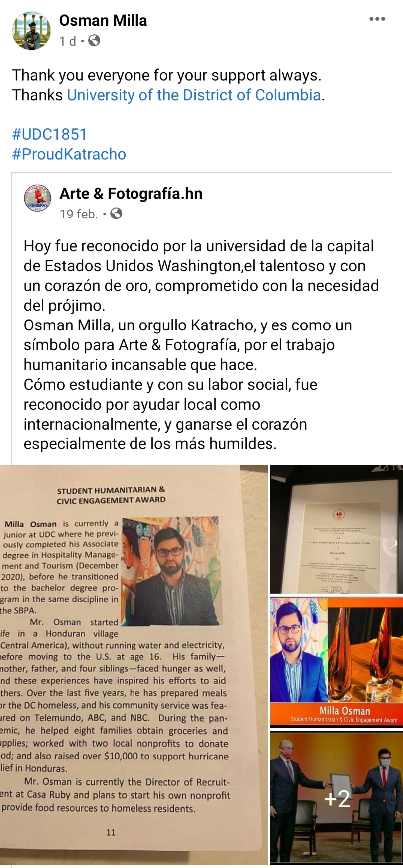Tap the Spanish shared post text
403x868 pixels.
click(201, 345)
